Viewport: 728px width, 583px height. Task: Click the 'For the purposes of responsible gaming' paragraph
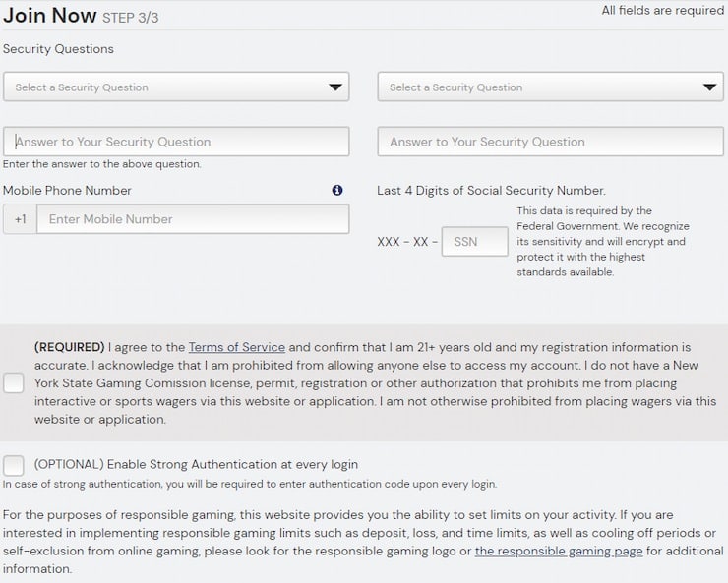pyautogui.click(x=363, y=542)
